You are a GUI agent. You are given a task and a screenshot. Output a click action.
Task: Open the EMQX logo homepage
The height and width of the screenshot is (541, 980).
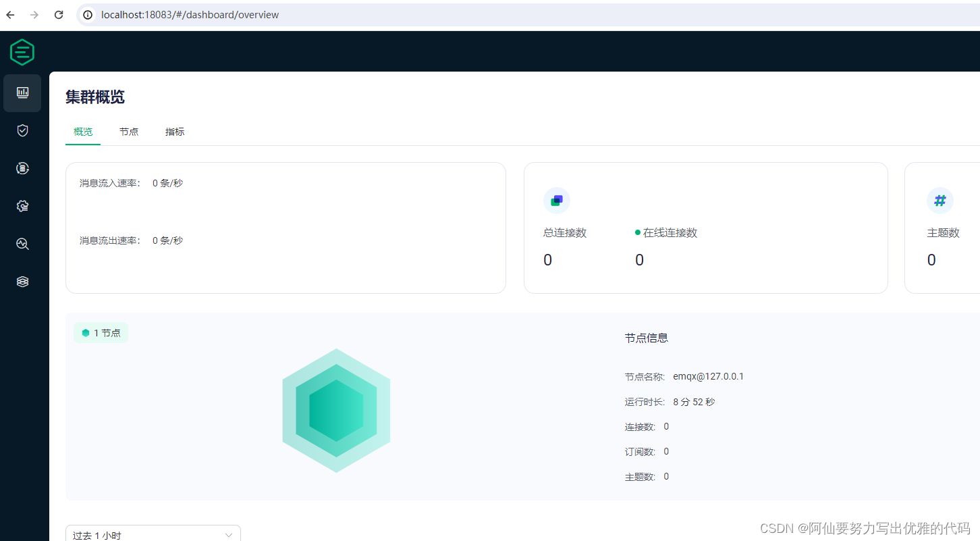22,52
